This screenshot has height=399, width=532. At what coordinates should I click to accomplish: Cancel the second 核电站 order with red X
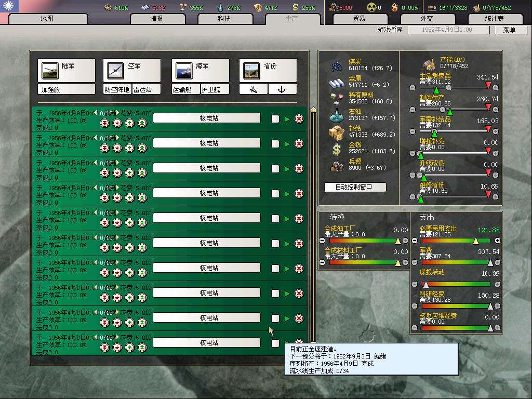pos(299,144)
